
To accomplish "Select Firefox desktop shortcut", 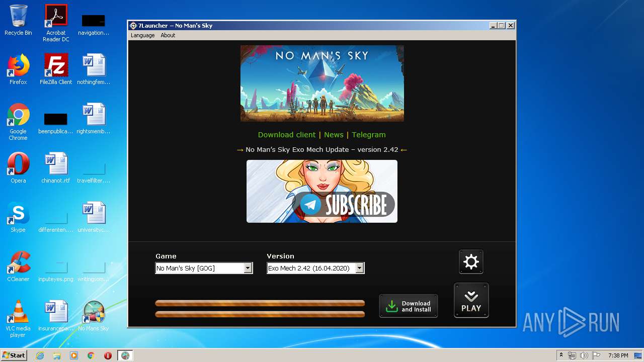I will (x=18, y=69).
